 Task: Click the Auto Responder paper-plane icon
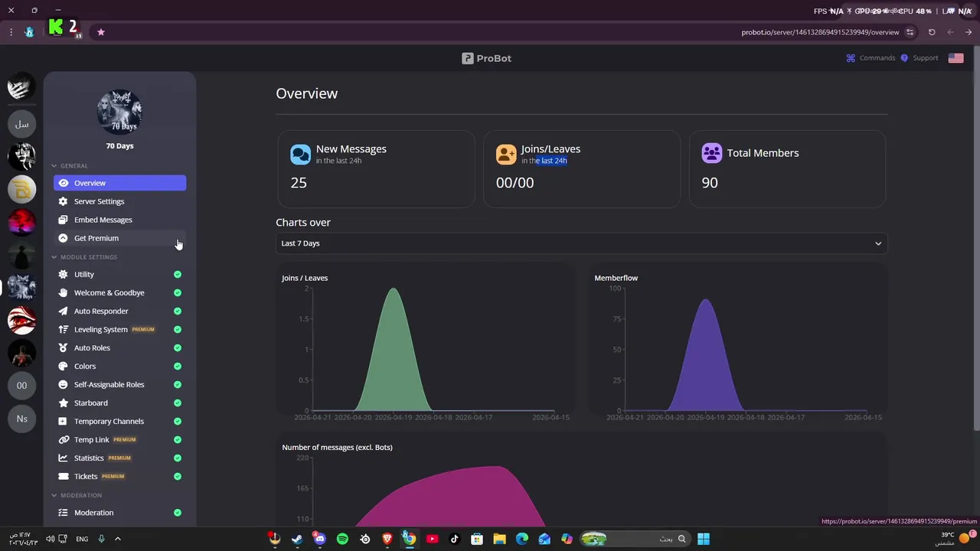[x=64, y=311]
